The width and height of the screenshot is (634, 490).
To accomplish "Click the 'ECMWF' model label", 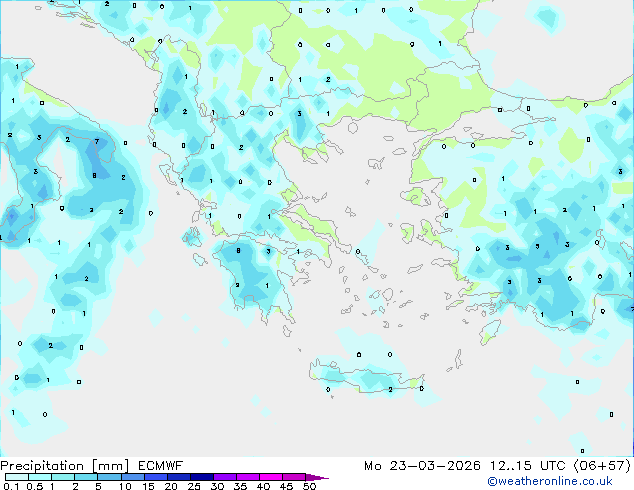I will point(161,466).
